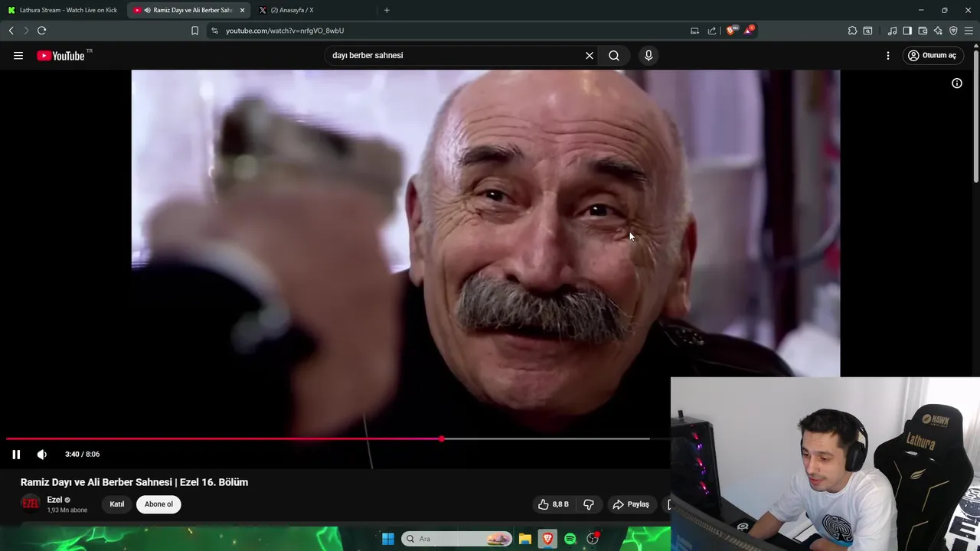Select the Ramiz Dayı YouTube tab
This screenshot has height=551, width=980.
pyautogui.click(x=188, y=10)
